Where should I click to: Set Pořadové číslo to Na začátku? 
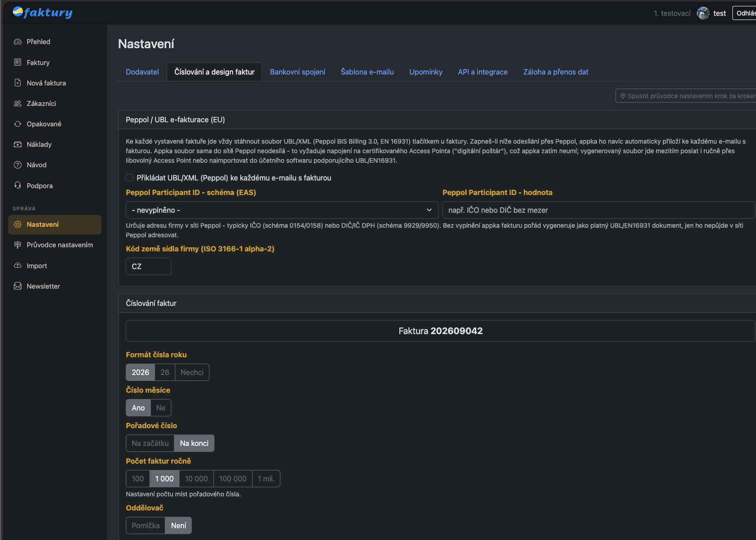(x=150, y=443)
